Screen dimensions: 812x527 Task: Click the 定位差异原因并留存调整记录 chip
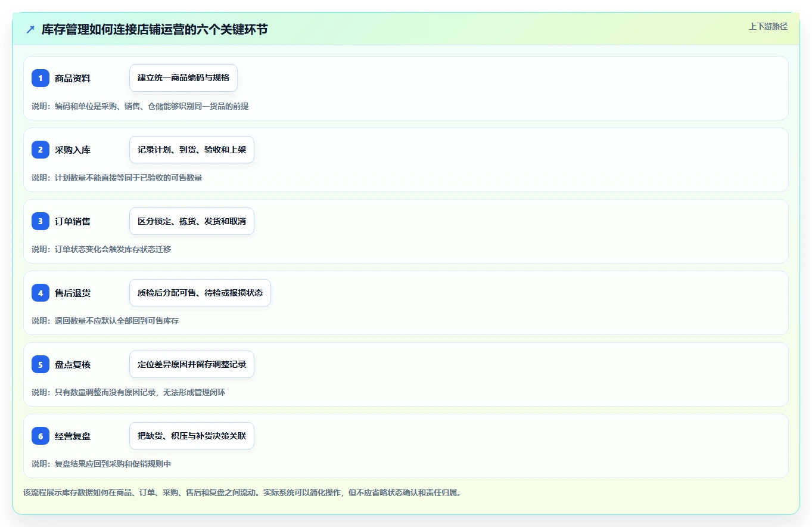tap(192, 364)
